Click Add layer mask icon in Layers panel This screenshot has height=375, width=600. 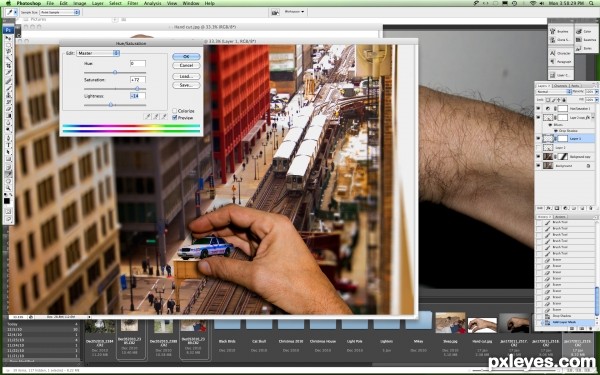tap(557, 208)
